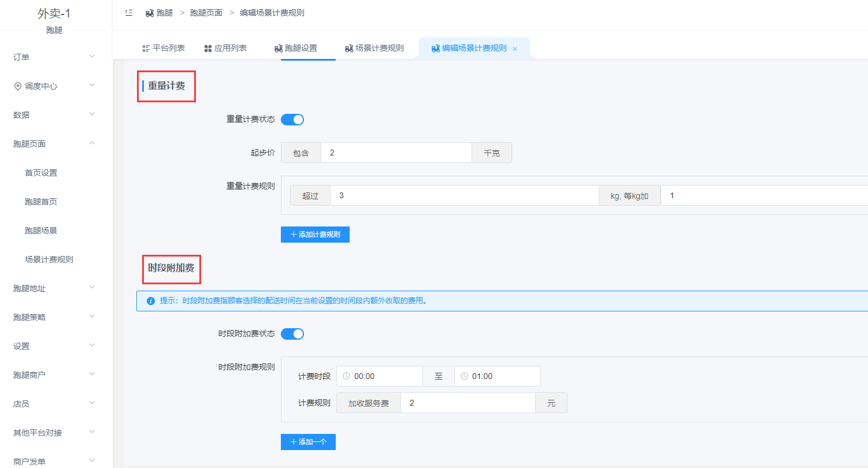The height and width of the screenshot is (468, 868).
Task: Click the plus icon on 添加一个
Action: pos(294,442)
